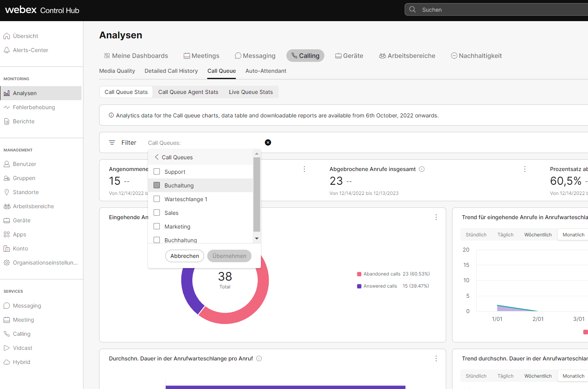The height and width of the screenshot is (389, 588).
Task: Click the Übernehmen button
Action: pos(229,256)
